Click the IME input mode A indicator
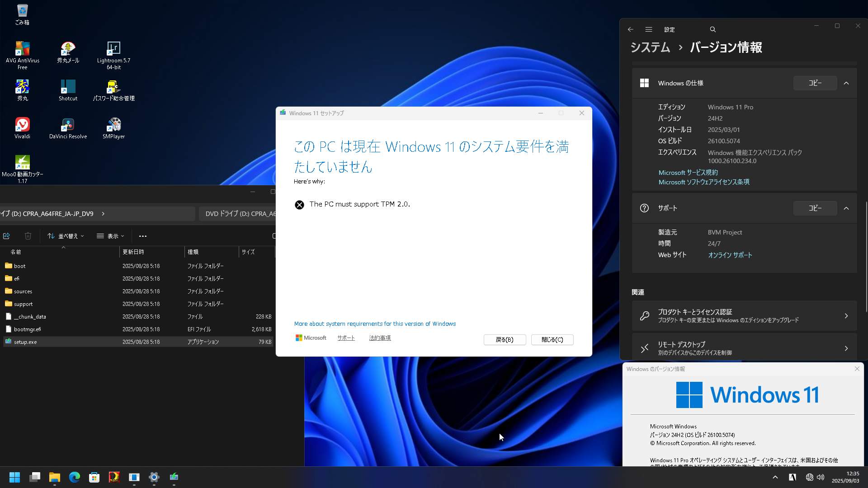Viewport: 868px width, 488px height. click(793, 477)
